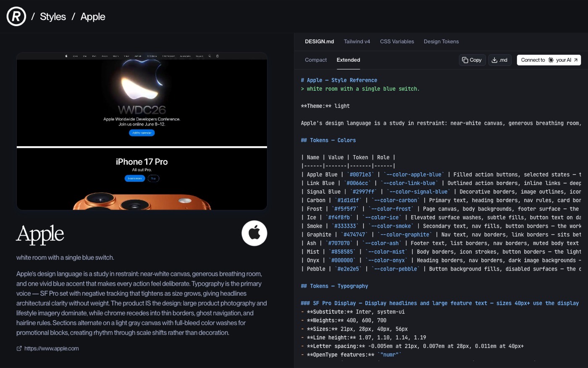Click the Apple breadcrumb item

pyautogui.click(x=93, y=17)
